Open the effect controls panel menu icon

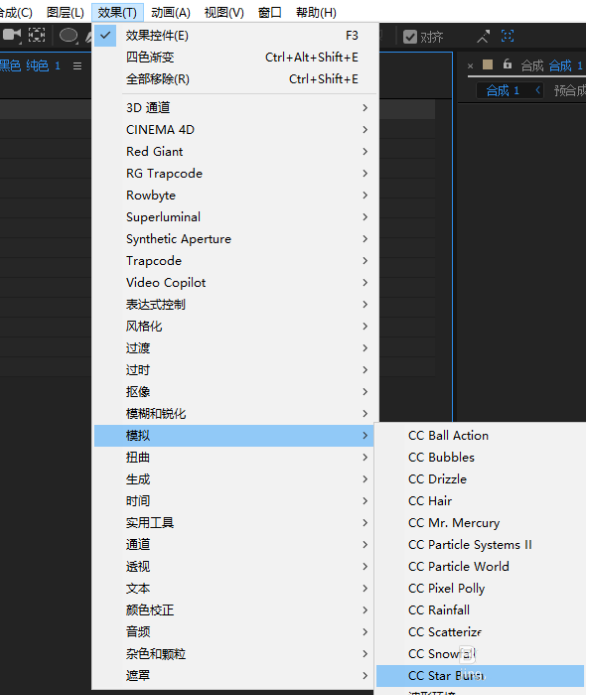click(78, 66)
